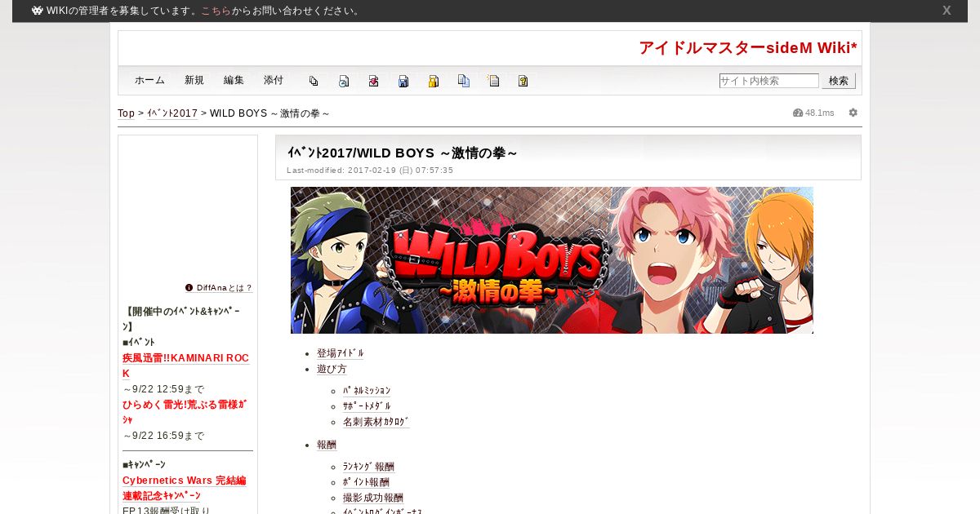The image size is (980, 514).
Task: Follow the こちら link in the banner
Action: (216, 11)
